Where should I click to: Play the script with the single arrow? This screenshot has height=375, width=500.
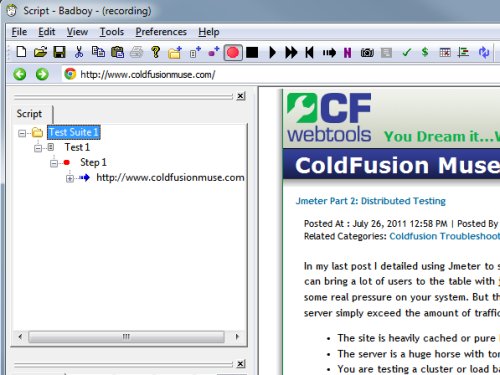[272, 52]
